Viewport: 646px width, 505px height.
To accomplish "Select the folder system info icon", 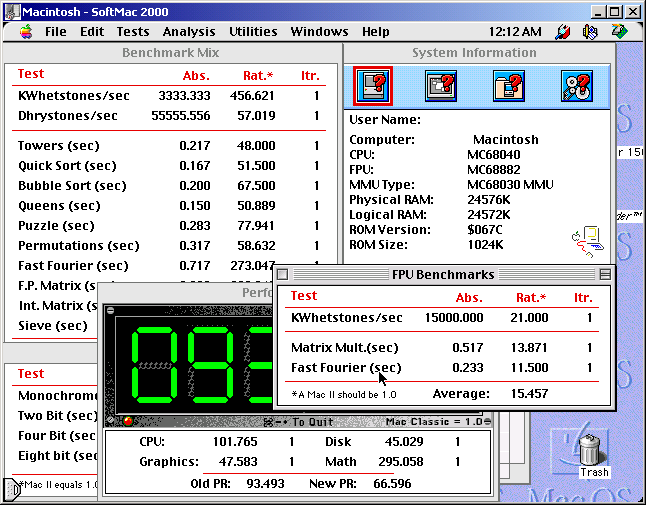I will (509, 86).
